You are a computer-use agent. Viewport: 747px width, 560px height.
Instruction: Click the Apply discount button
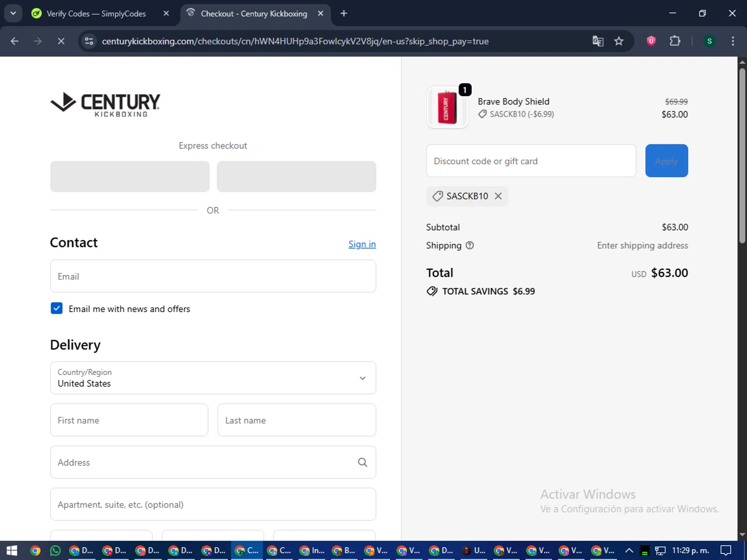point(666,161)
